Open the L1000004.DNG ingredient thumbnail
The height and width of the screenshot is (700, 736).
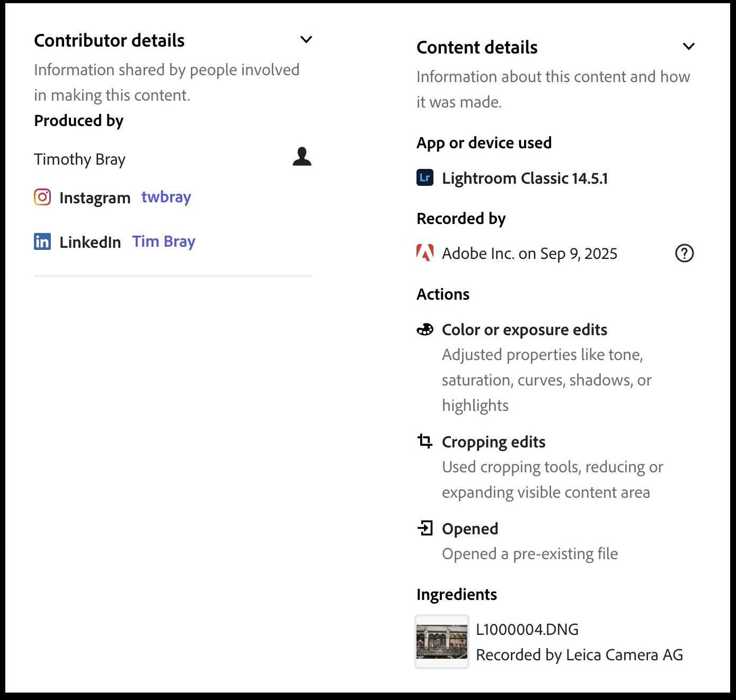(442, 642)
